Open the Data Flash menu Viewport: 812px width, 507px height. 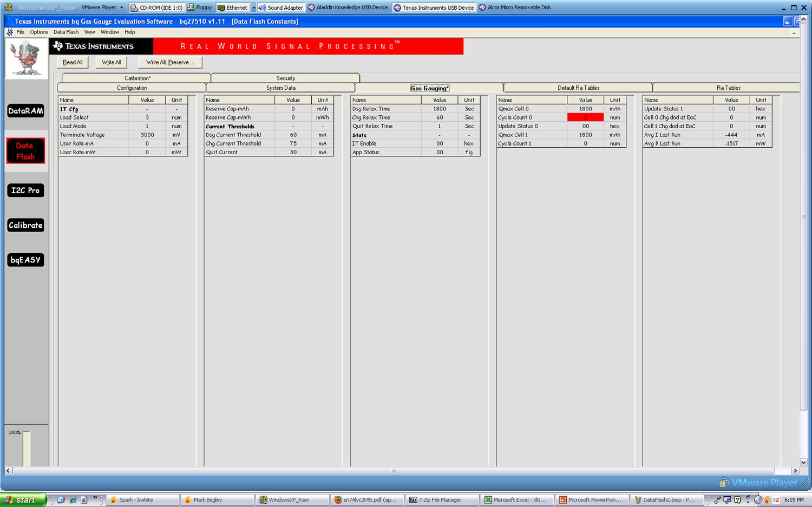click(66, 32)
